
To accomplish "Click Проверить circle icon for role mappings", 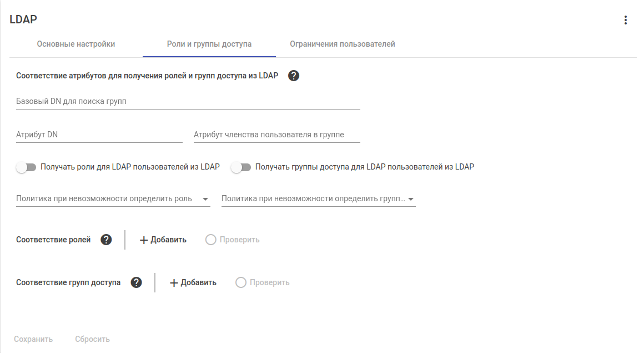I will click(x=210, y=240).
